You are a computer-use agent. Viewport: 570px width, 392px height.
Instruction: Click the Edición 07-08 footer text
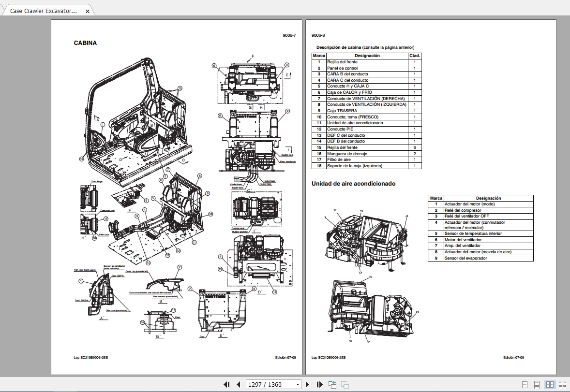pos(514,358)
